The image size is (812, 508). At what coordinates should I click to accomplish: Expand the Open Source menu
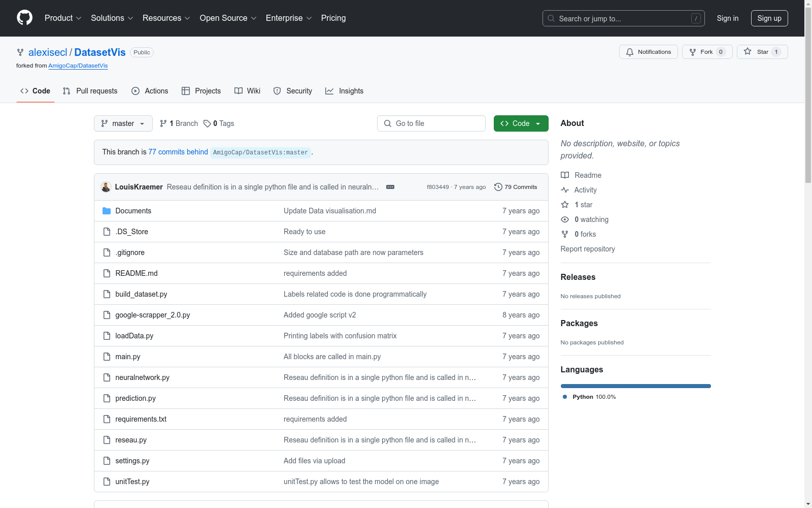(228, 18)
